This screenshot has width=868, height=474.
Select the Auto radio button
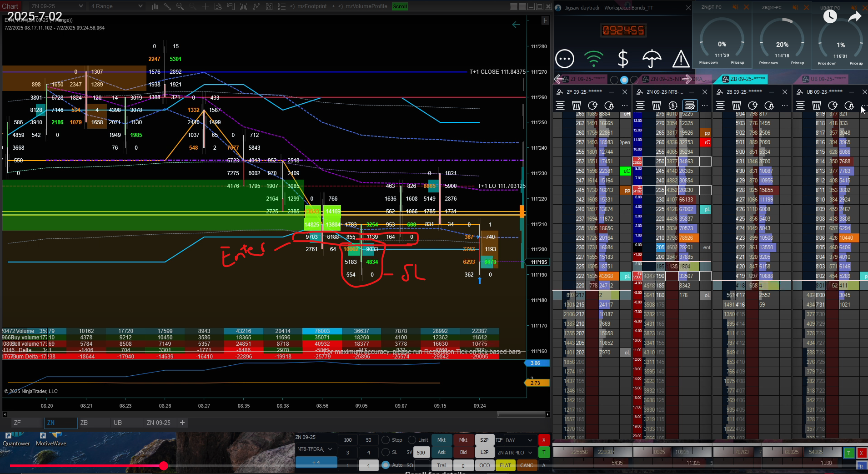(386, 465)
